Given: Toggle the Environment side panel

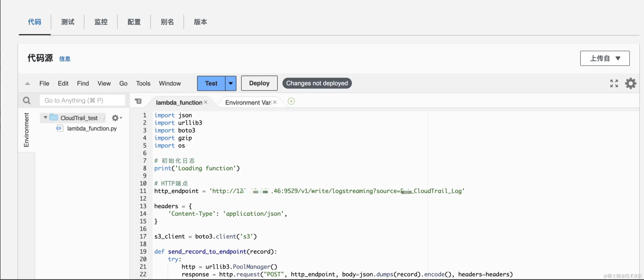Looking at the screenshot, I should [26, 130].
